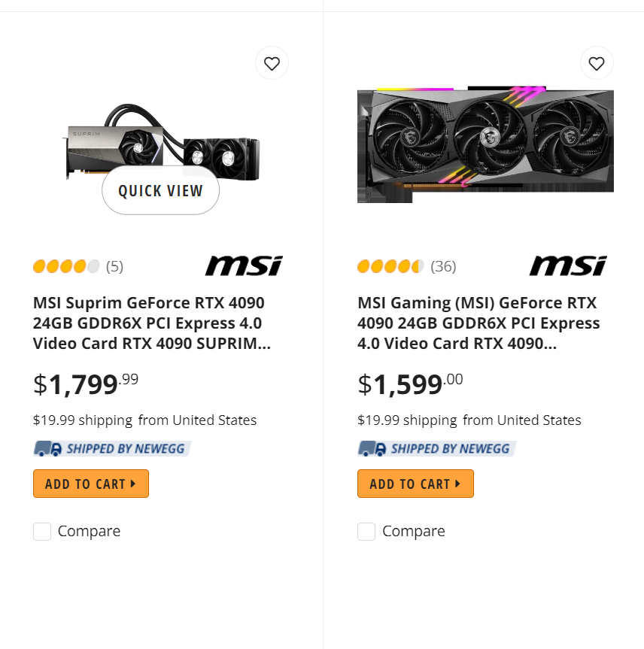This screenshot has width=644, height=649.
Task: Click star rating on MSI Suprim card
Action: [x=66, y=266]
